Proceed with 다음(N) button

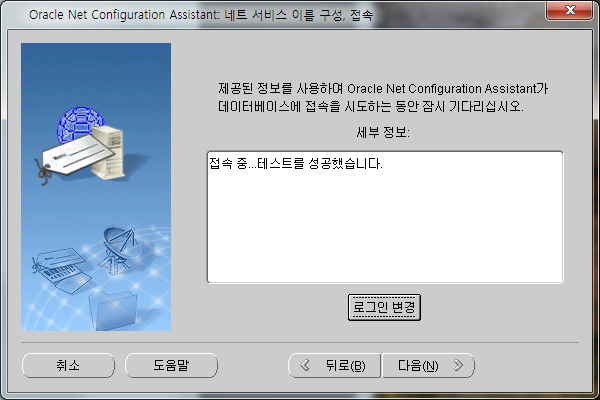(x=429, y=366)
